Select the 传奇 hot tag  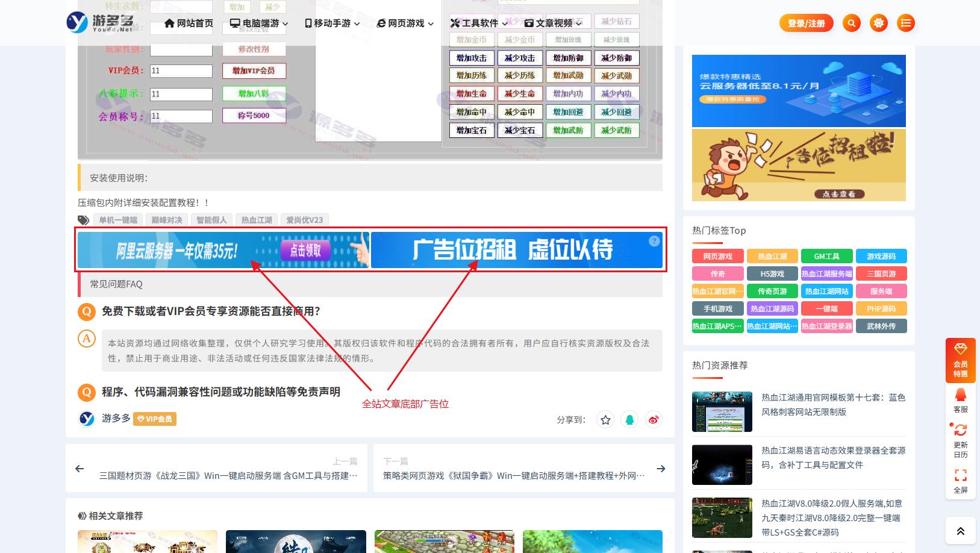pos(718,274)
